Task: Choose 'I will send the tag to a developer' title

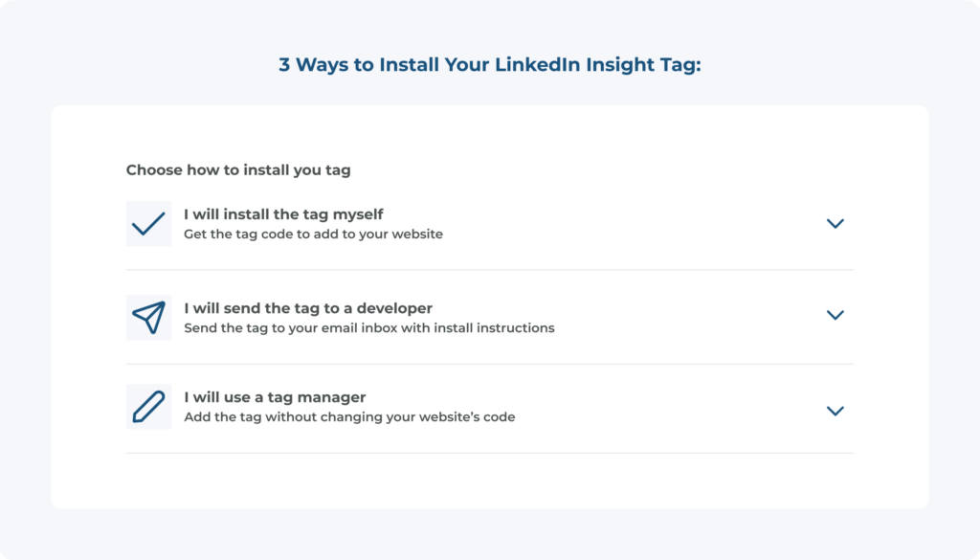Action: 308,308
